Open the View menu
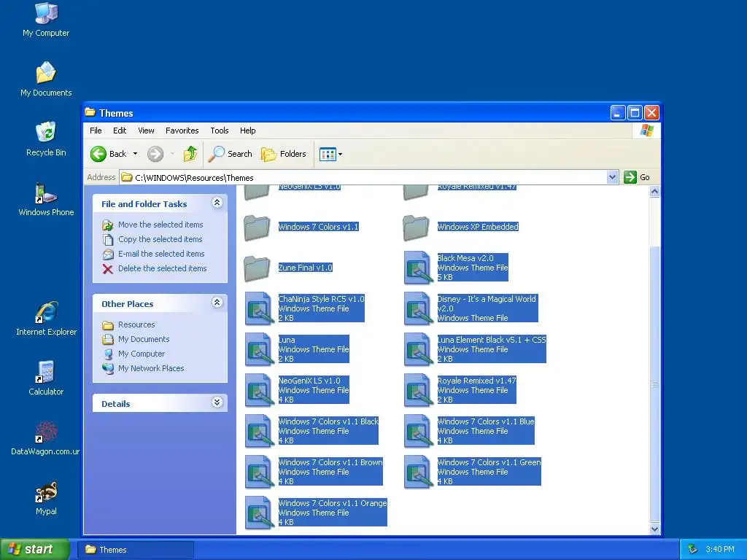 [146, 131]
